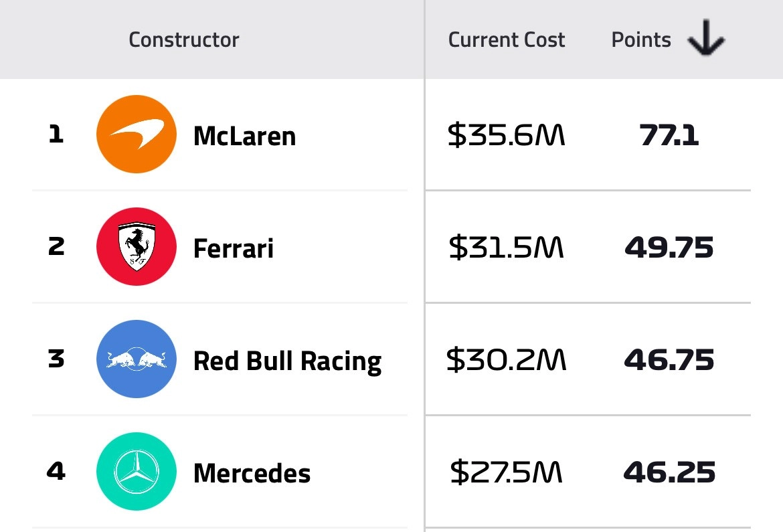Click the Red Bull Racing bulls logo
The image size is (783, 532).
[x=137, y=359]
